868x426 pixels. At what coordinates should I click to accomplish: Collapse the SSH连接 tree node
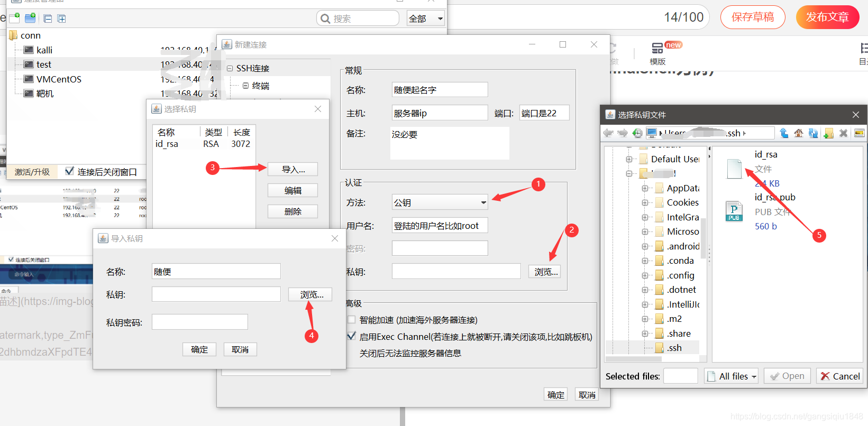(x=230, y=69)
